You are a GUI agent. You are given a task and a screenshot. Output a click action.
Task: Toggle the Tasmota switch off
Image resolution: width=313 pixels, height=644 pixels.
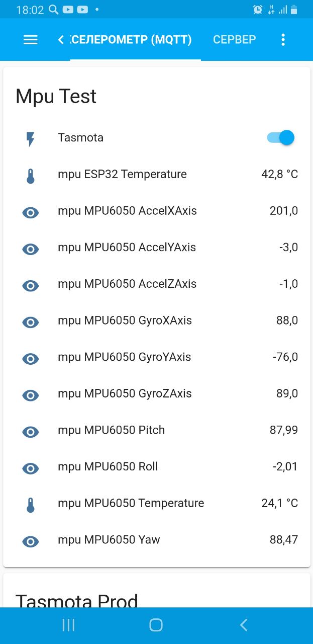pos(281,138)
